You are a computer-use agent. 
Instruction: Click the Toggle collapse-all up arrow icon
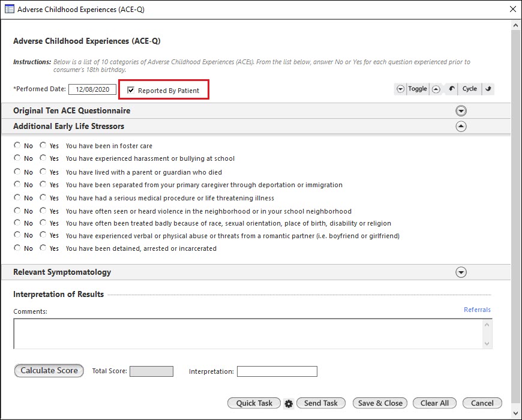pyautogui.click(x=436, y=89)
